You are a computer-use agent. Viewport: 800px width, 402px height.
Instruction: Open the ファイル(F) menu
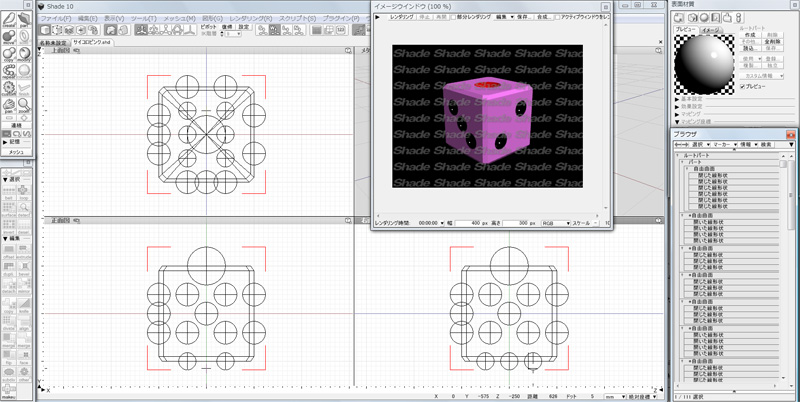point(56,18)
